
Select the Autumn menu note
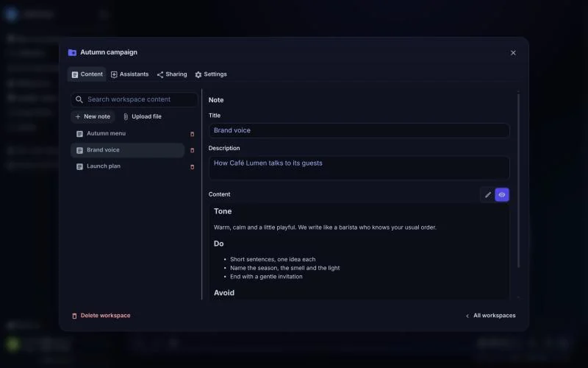[x=127, y=134]
